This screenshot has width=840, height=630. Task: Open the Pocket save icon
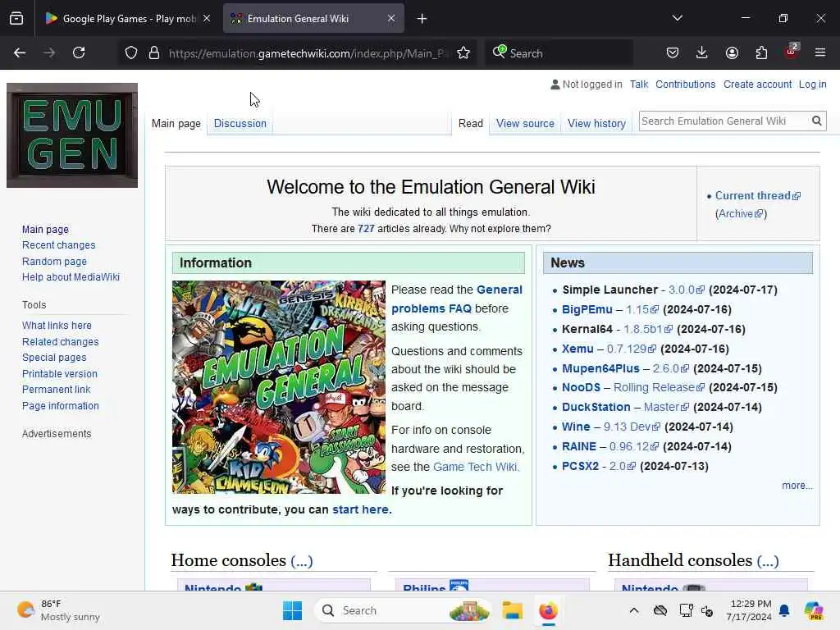(673, 52)
